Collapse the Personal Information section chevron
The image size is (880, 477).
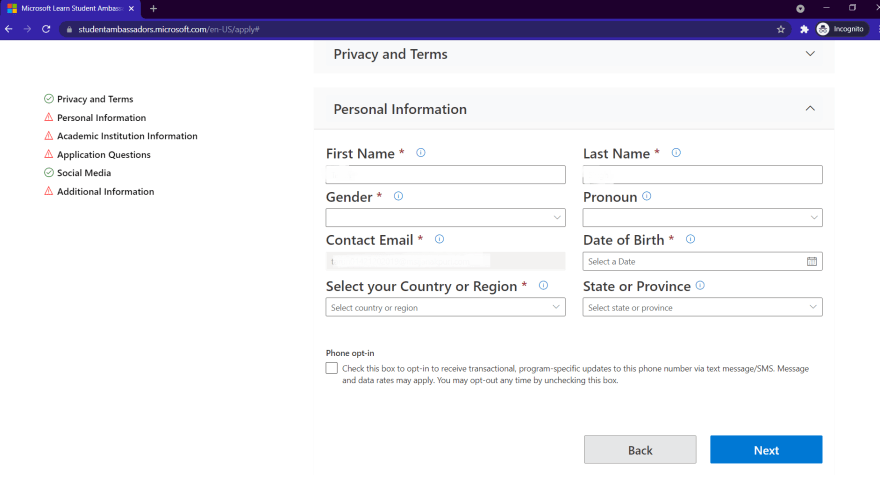point(810,109)
